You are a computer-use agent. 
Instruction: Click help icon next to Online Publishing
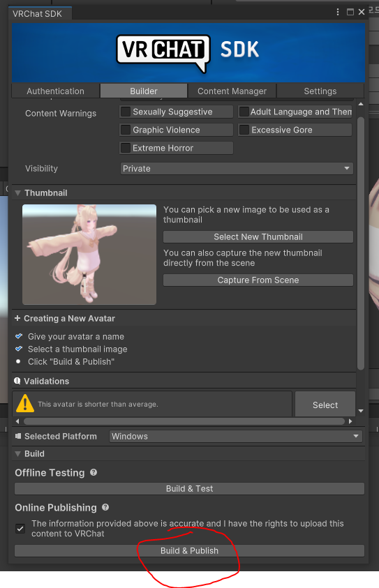105,507
